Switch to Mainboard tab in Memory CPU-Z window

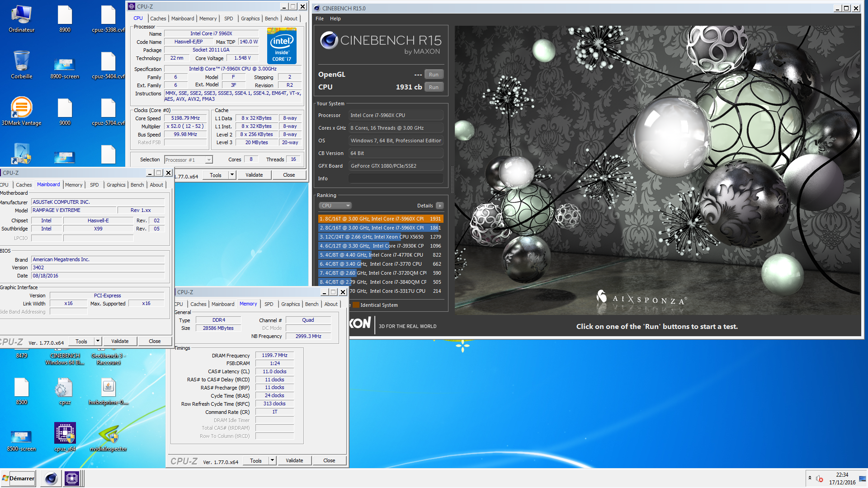(x=223, y=304)
